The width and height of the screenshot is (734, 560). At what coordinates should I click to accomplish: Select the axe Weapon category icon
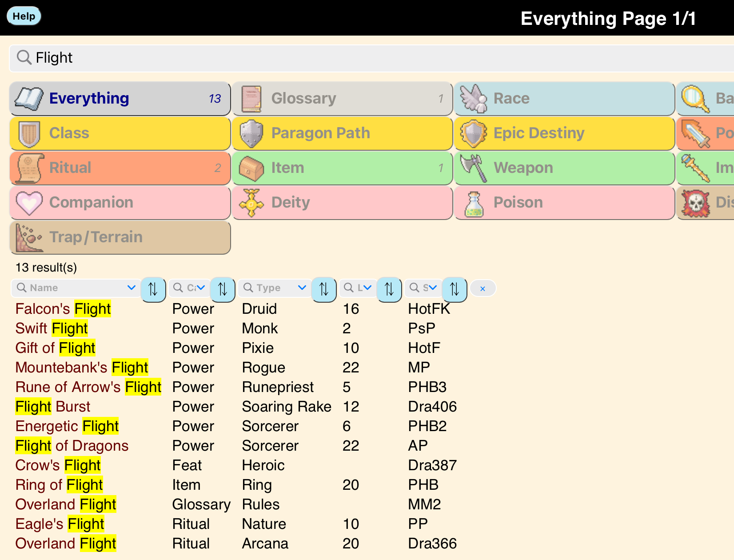point(474,168)
